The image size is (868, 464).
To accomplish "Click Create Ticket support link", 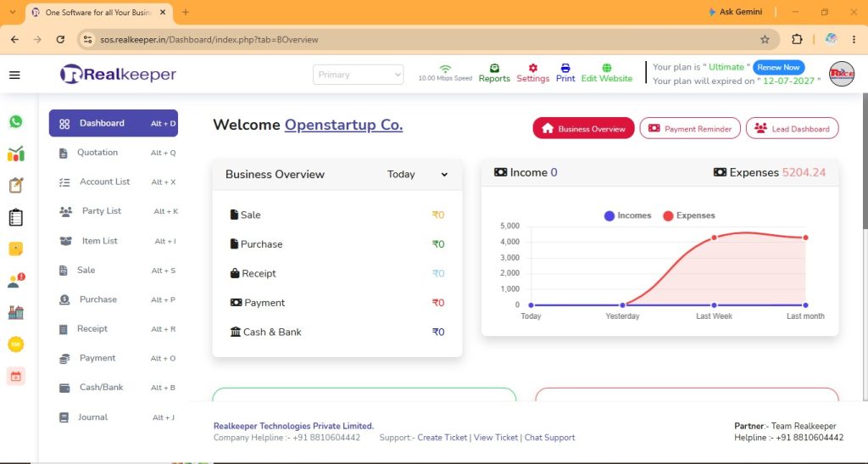I will [x=442, y=438].
